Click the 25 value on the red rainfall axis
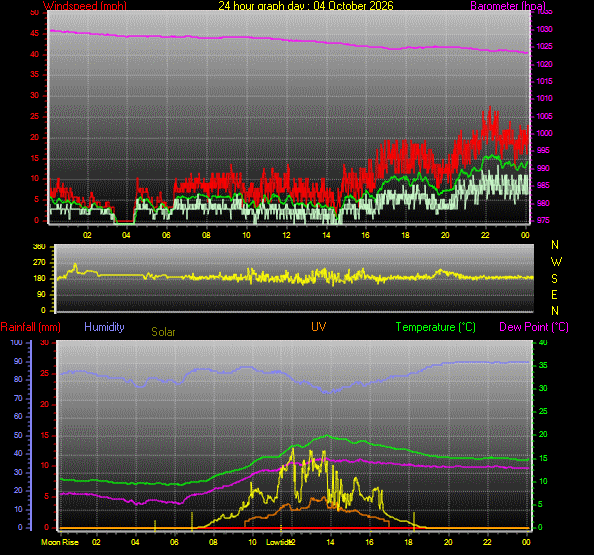 click(45, 374)
